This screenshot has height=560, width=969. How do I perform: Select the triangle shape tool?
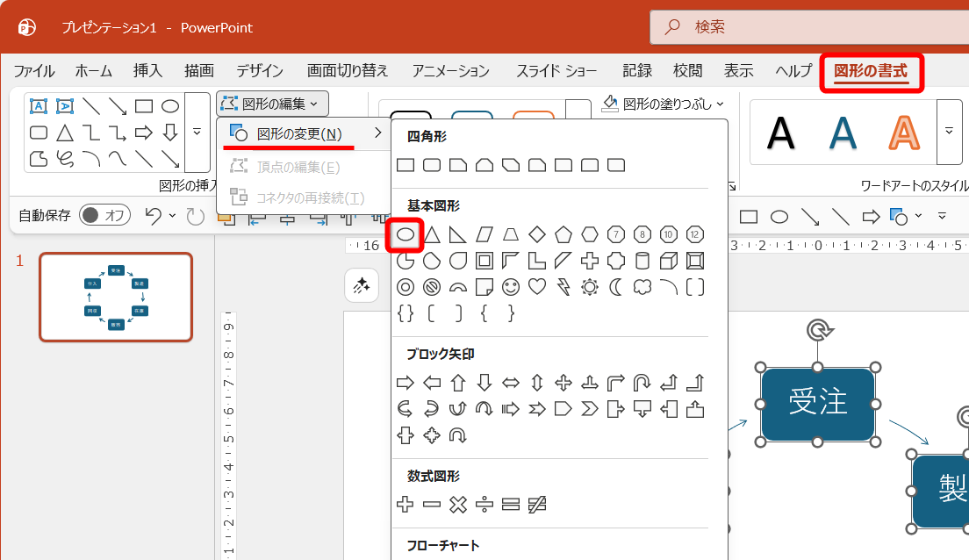coord(65,133)
